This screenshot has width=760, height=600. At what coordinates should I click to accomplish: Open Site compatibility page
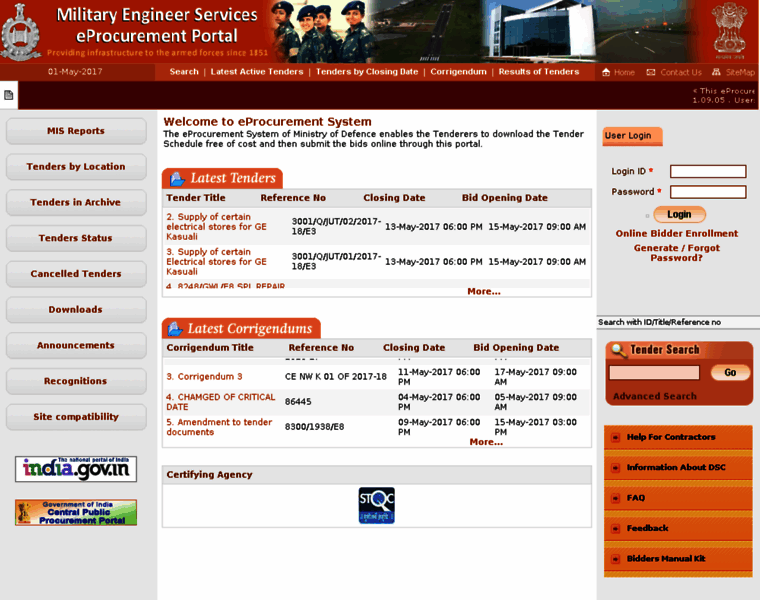pos(76,417)
